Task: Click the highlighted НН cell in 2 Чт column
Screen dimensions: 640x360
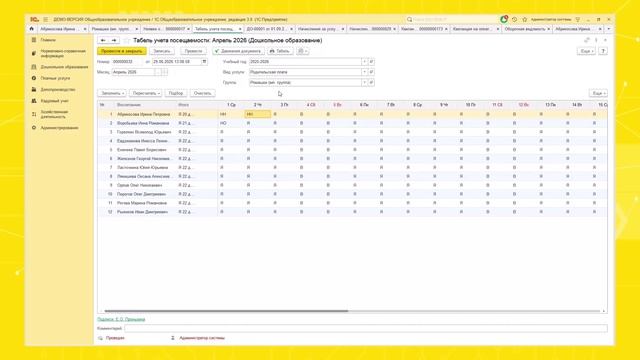Action: (x=258, y=114)
